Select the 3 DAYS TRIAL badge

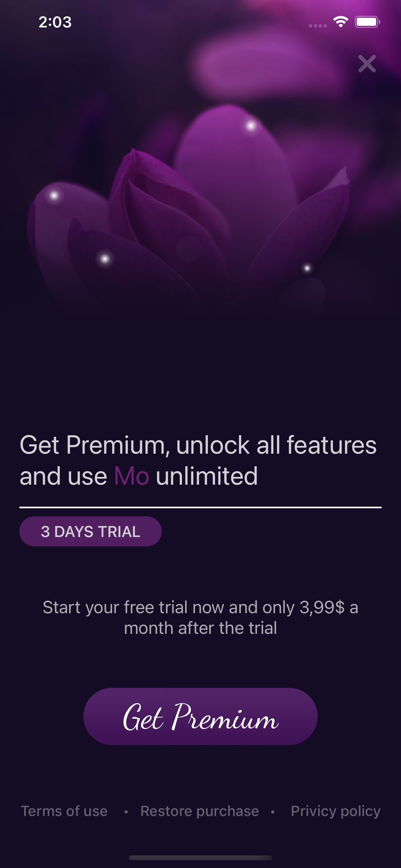pos(90,532)
